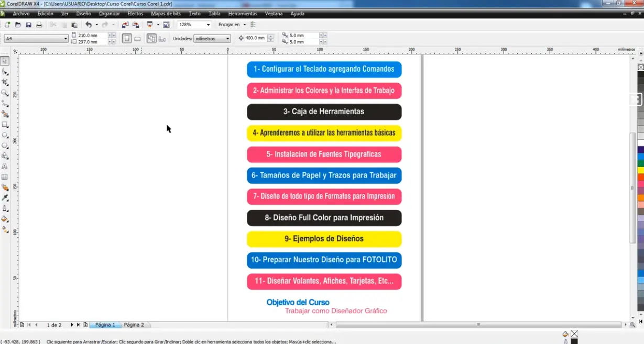
Task: Select the Freehand tool
Action: coord(5,103)
